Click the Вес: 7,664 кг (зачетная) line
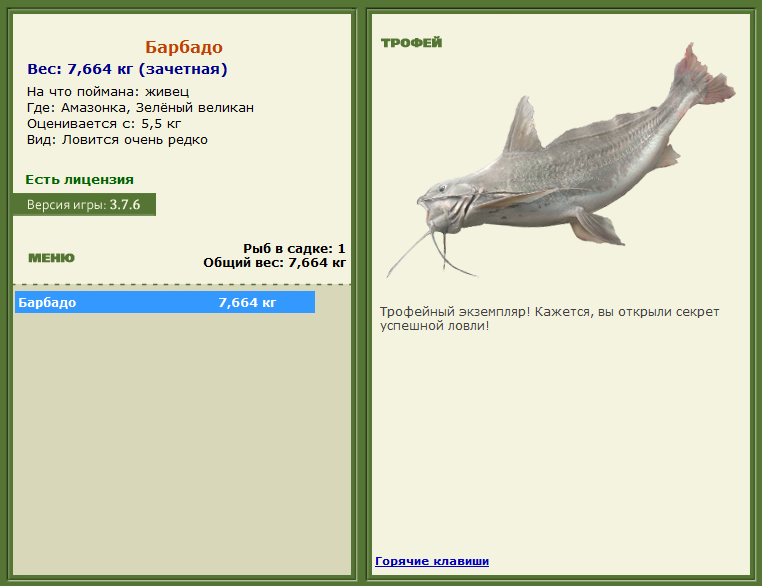762x586 pixels. (x=127, y=69)
